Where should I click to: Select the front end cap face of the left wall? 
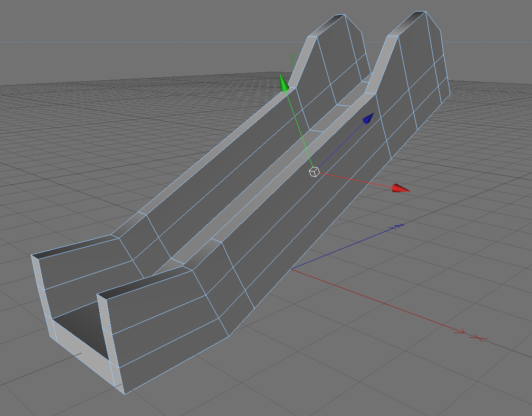click(x=42, y=296)
